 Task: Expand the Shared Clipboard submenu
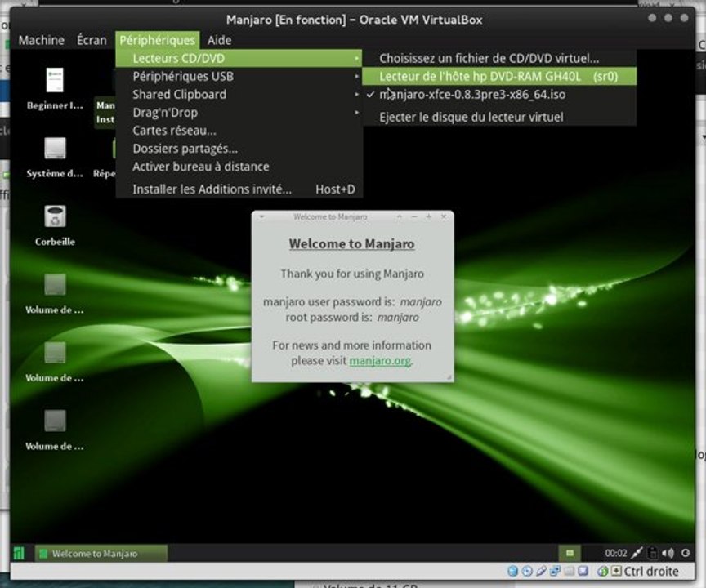point(239,95)
